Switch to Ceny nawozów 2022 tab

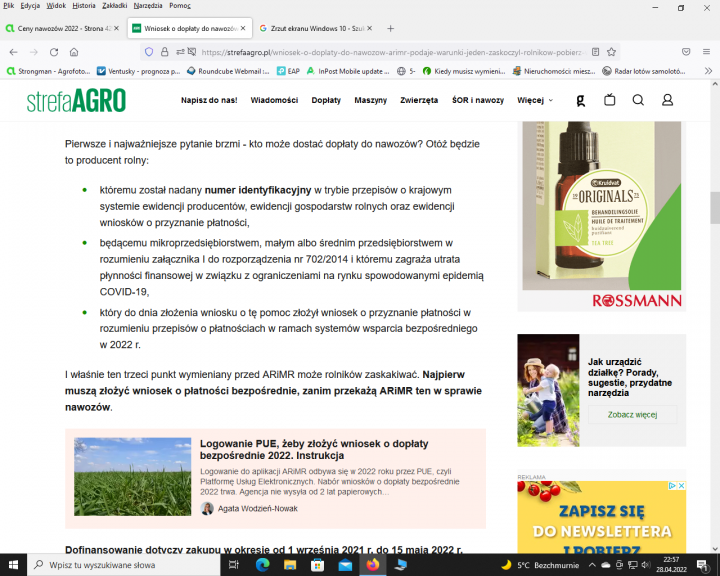pyautogui.click(x=63, y=28)
